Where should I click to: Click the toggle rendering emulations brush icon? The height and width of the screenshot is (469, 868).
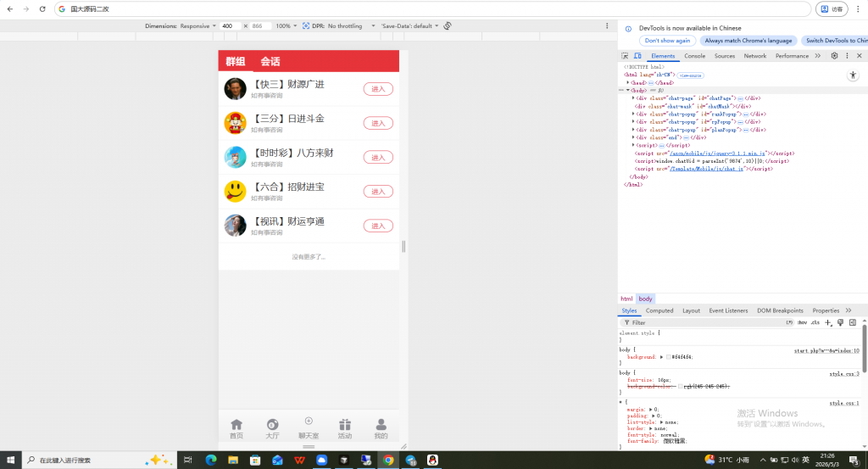coord(840,322)
